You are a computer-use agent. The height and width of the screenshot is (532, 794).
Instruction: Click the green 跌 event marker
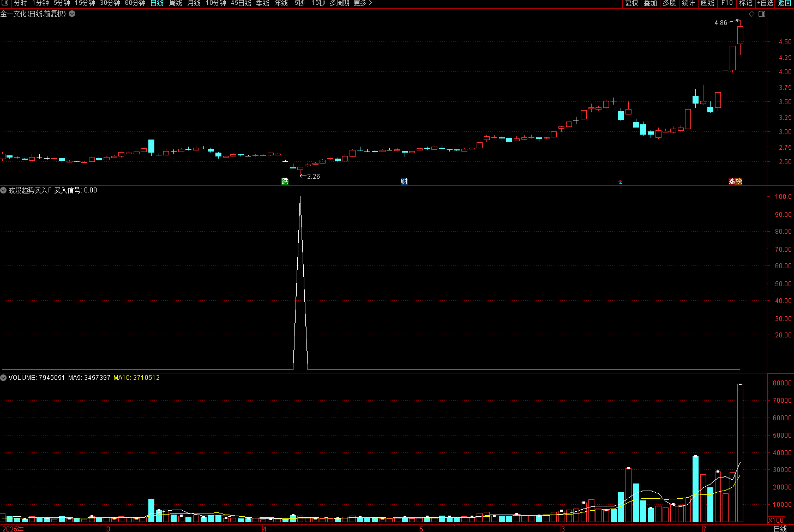[285, 182]
